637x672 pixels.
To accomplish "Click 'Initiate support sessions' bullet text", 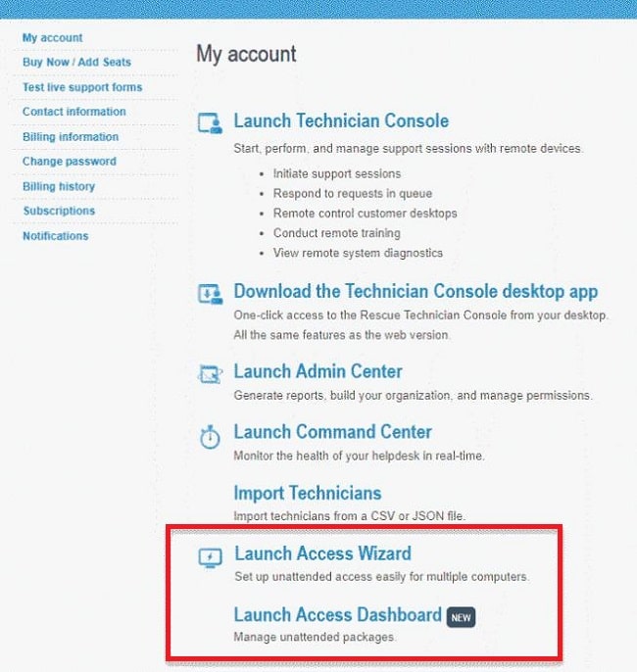I will [x=337, y=174].
